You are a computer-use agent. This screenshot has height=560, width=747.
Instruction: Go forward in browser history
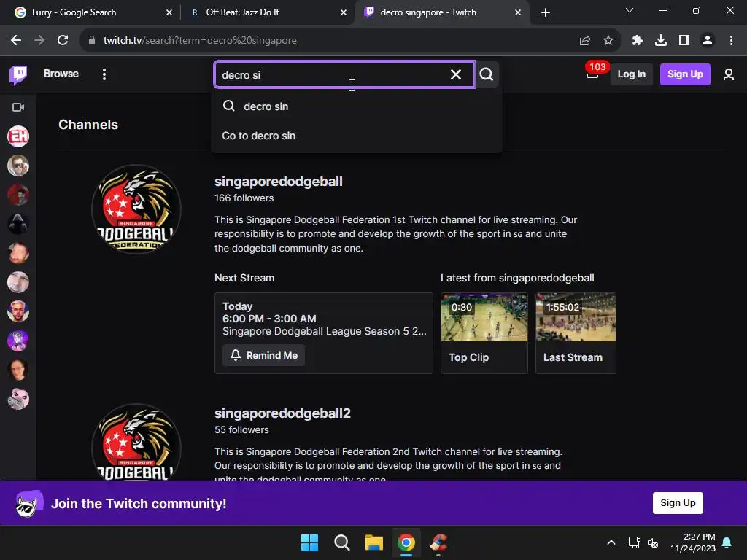[39, 41]
